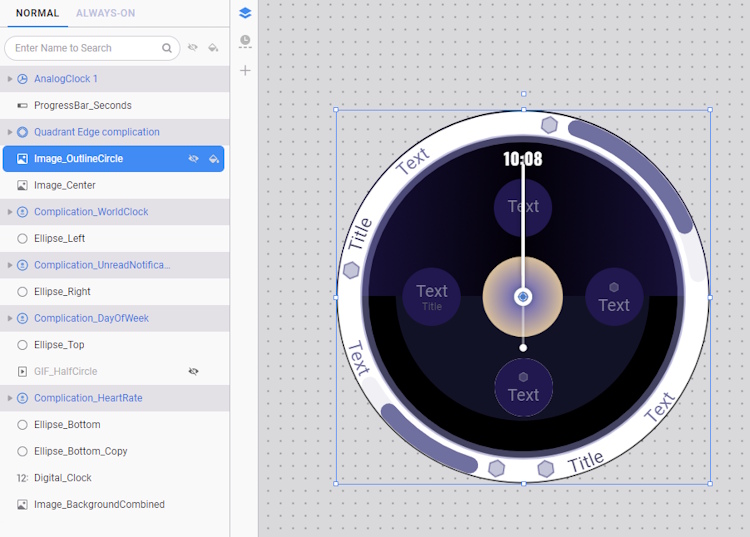Click the curved seconds progress bar on watch face
The width and height of the screenshot is (750, 537).
pyautogui.click(x=639, y=165)
